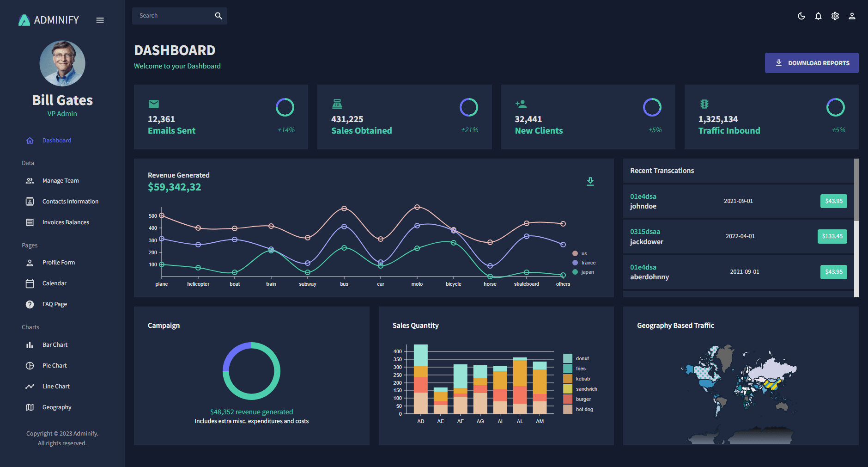The image size is (868, 467).
Task: Open settings gear icon in top bar
Action: [x=835, y=16]
